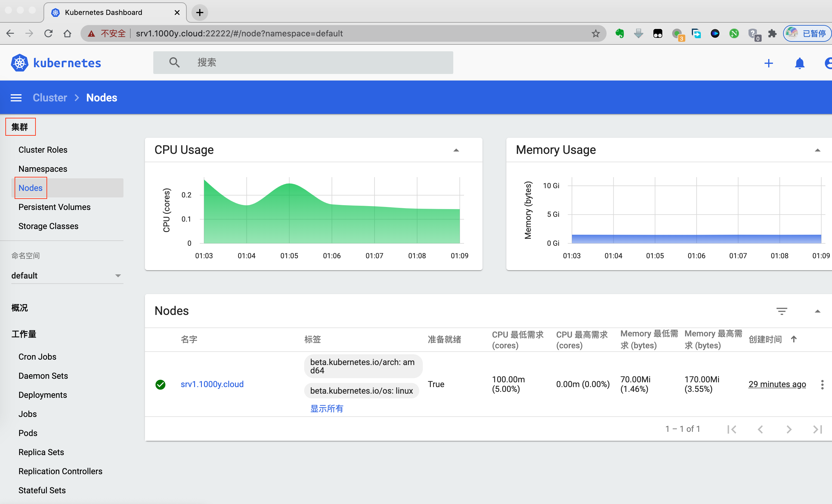Click the 100.00m (5.00%) CPU cell
Viewport: 832px width, 504px height.
[508, 384]
